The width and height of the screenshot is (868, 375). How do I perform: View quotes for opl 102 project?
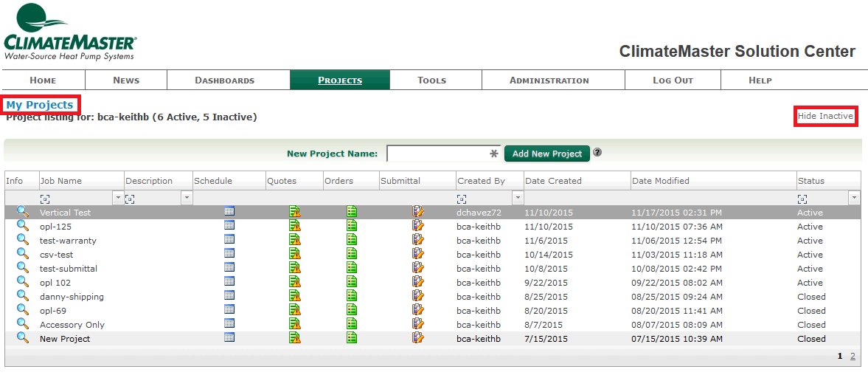click(x=295, y=282)
